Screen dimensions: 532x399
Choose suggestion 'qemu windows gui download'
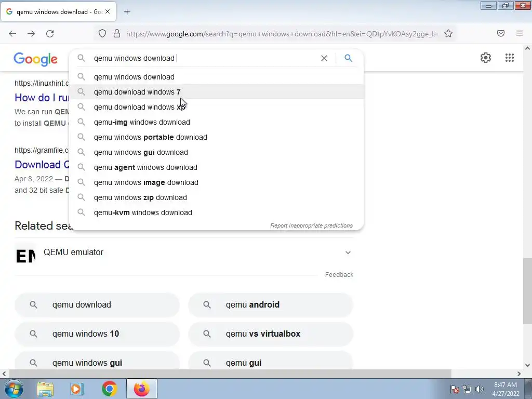tap(217, 152)
